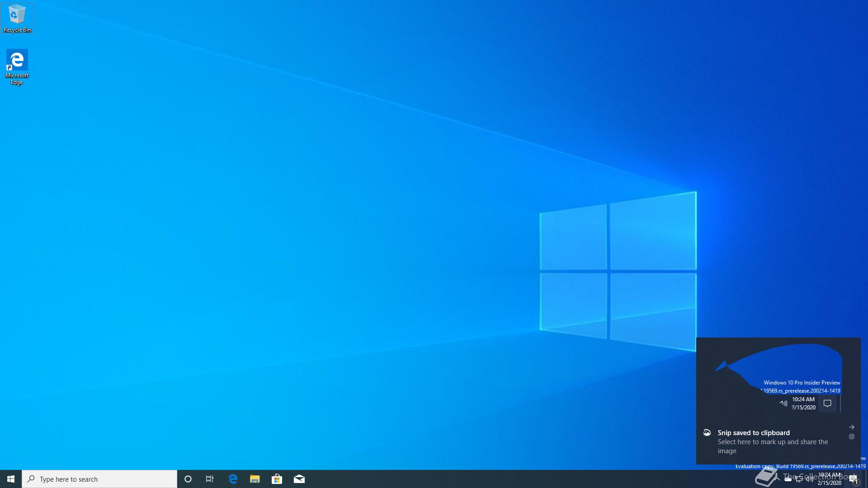This screenshot has width=868, height=488.
Task: Open File Explorer from the taskbar
Action: tap(255, 479)
